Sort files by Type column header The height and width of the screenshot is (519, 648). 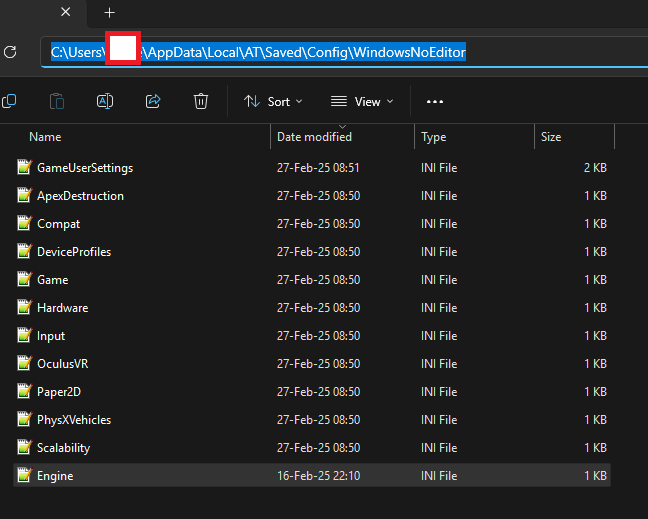click(x=434, y=137)
